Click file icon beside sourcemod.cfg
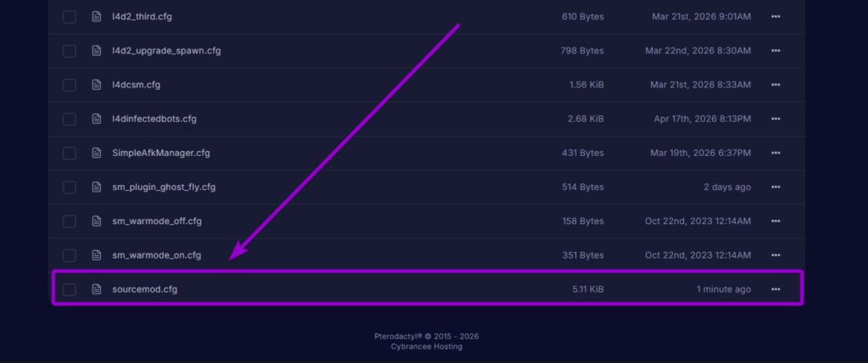Viewport: 868px width, 363px height. pos(96,289)
